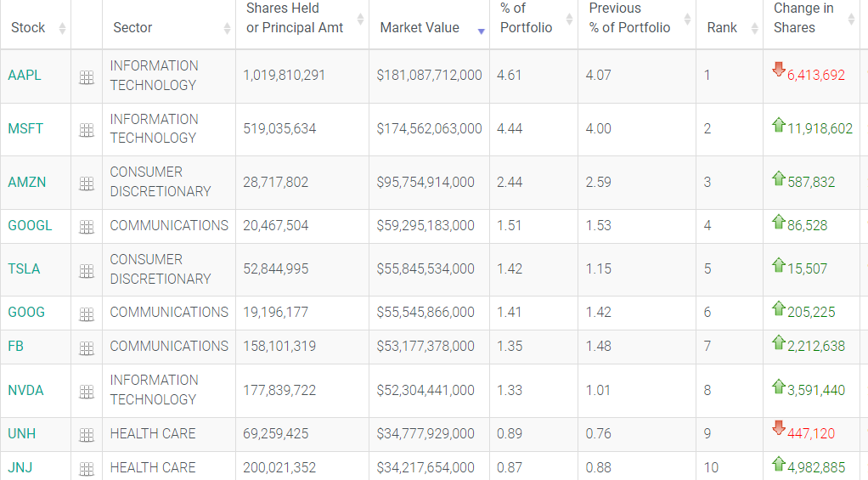Open the grid icon next to AMZN

(x=86, y=184)
